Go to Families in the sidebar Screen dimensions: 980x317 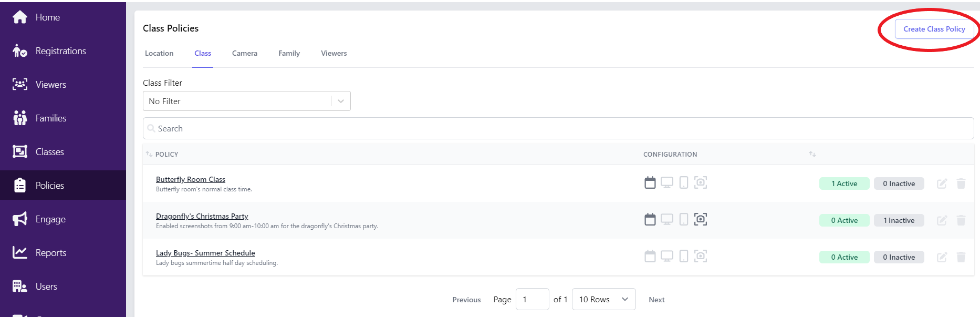coord(39,118)
